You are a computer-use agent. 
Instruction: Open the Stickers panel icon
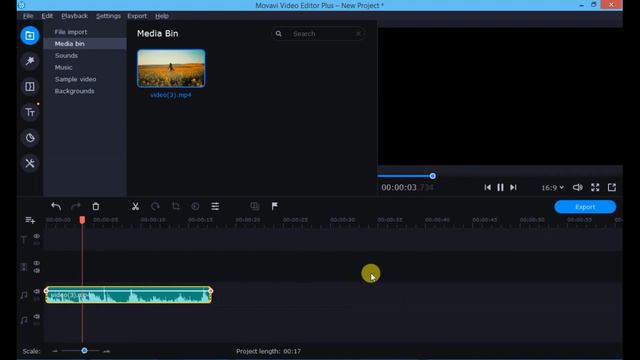tap(30, 138)
